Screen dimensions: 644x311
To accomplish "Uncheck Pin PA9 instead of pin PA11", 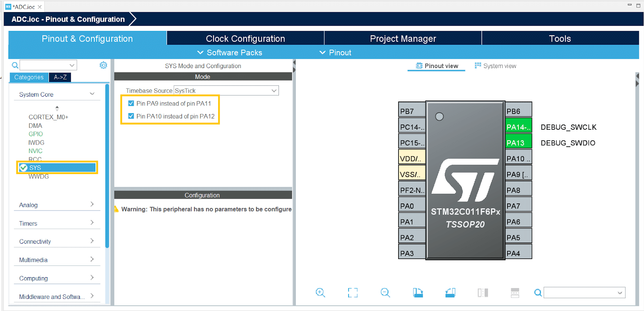I will (131, 104).
